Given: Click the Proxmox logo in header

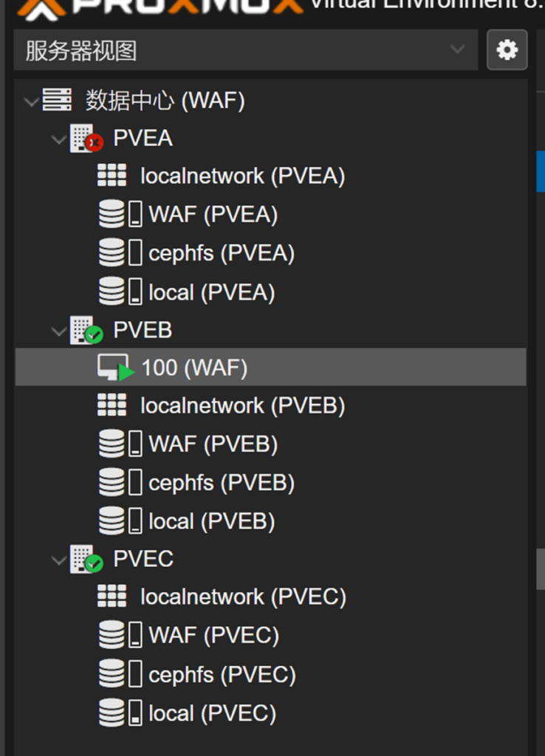Looking at the screenshot, I should 160,9.
